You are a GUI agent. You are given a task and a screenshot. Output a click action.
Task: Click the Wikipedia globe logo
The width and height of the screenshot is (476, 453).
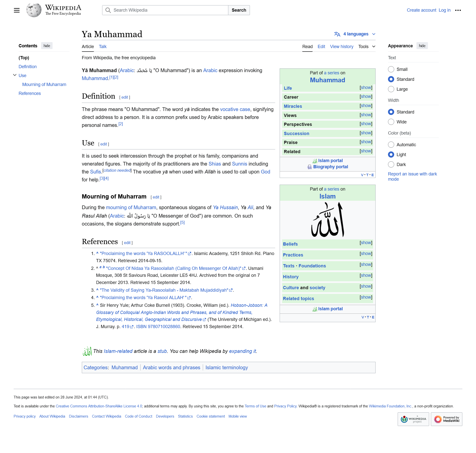[x=34, y=10]
